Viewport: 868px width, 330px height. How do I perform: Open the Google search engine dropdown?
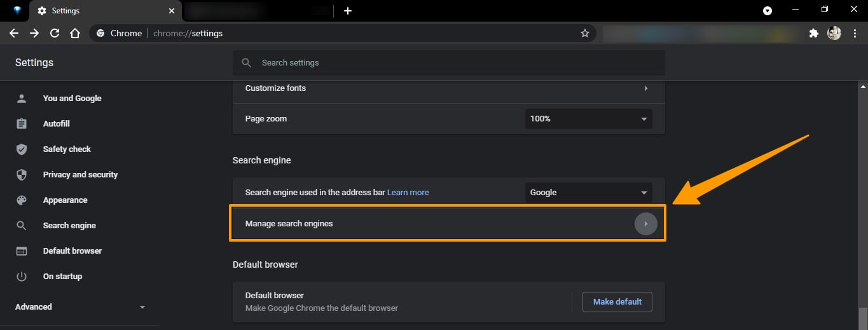[x=588, y=192]
